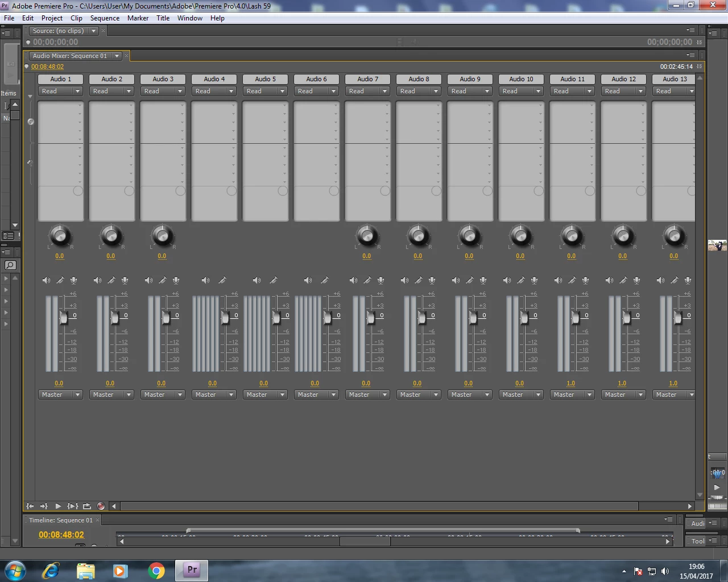Open the Source panel menu icon
Image resolution: width=728 pixels, height=582 pixels.
690,30
